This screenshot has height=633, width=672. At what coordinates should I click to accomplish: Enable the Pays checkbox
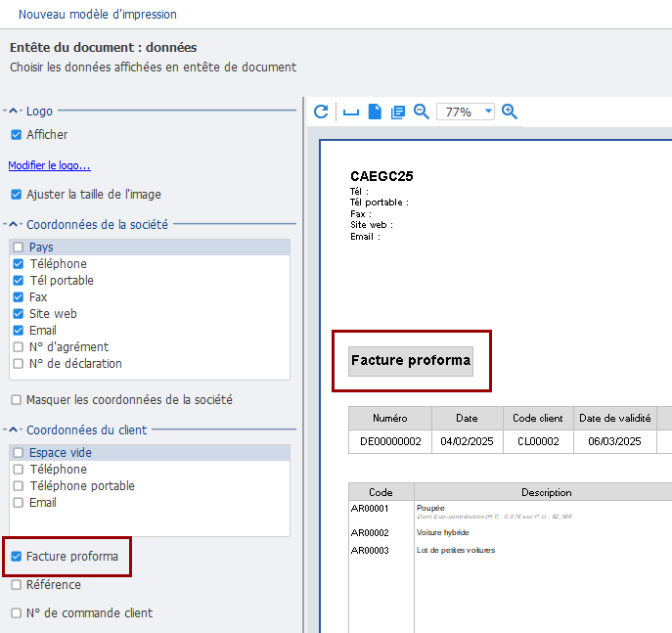19,248
